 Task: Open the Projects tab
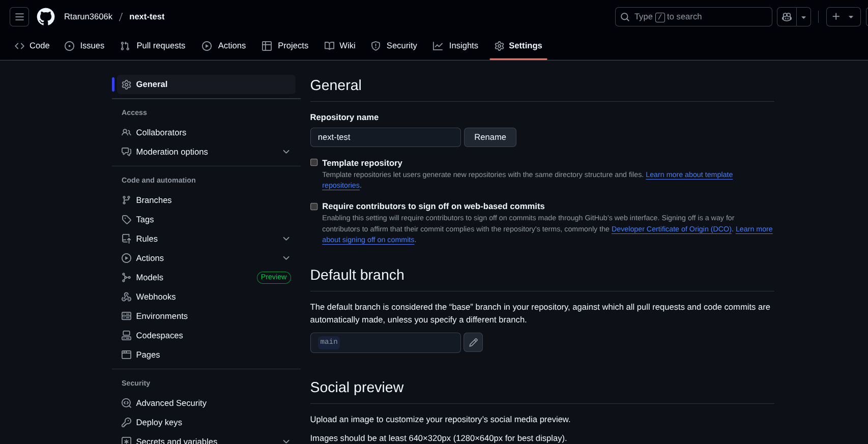285,46
